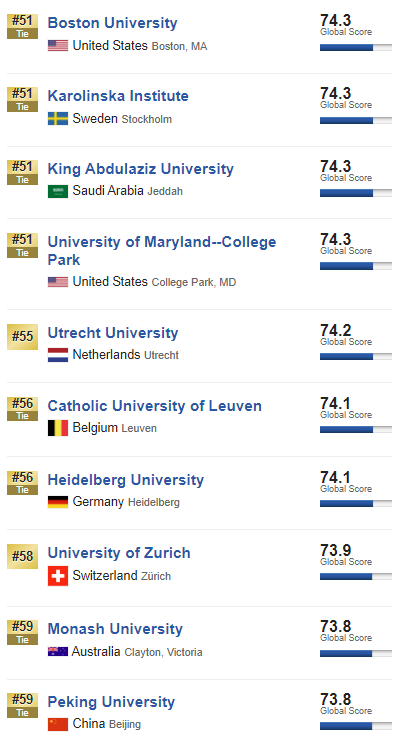Open the Karolinska Institute link
399x747 pixels.
(x=118, y=96)
